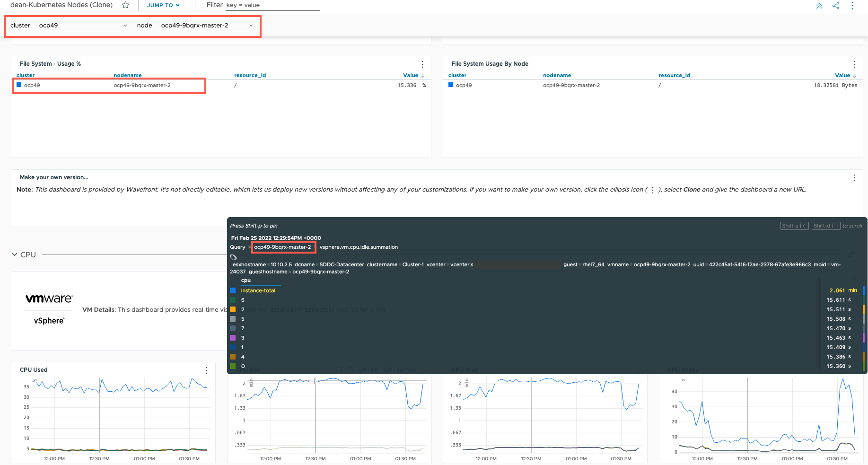Click the orange swatch for cpu 2

233,309
